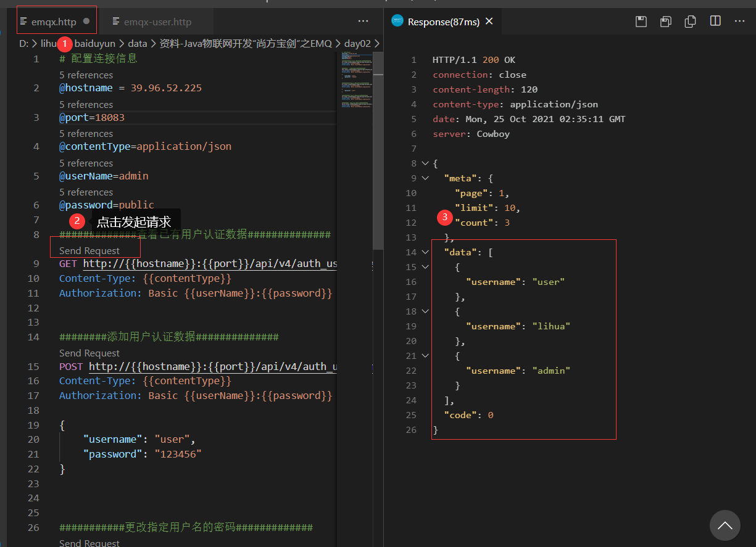Copy the response body to clipboard
756x547 pixels.
(691, 22)
